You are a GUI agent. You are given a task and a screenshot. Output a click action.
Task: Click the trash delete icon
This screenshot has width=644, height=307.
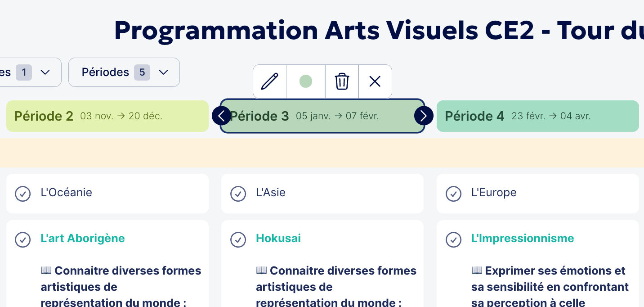click(342, 81)
